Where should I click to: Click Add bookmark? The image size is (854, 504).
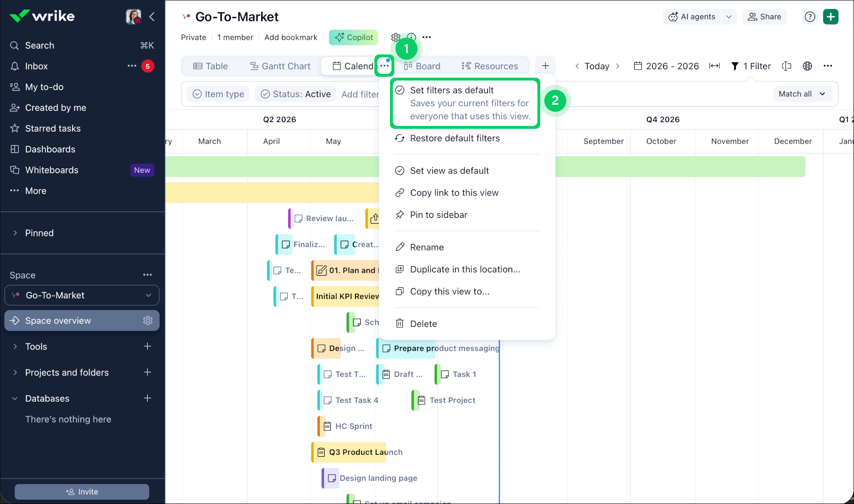coord(291,37)
